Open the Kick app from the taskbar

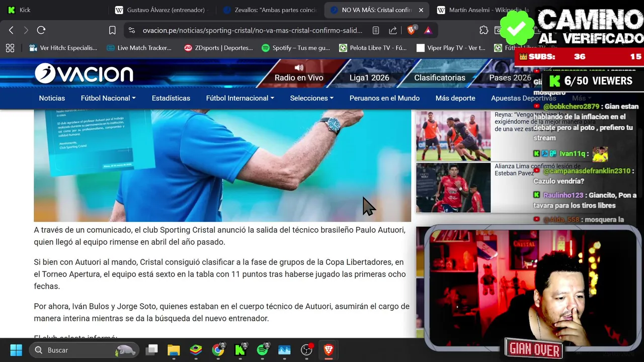(240, 350)
